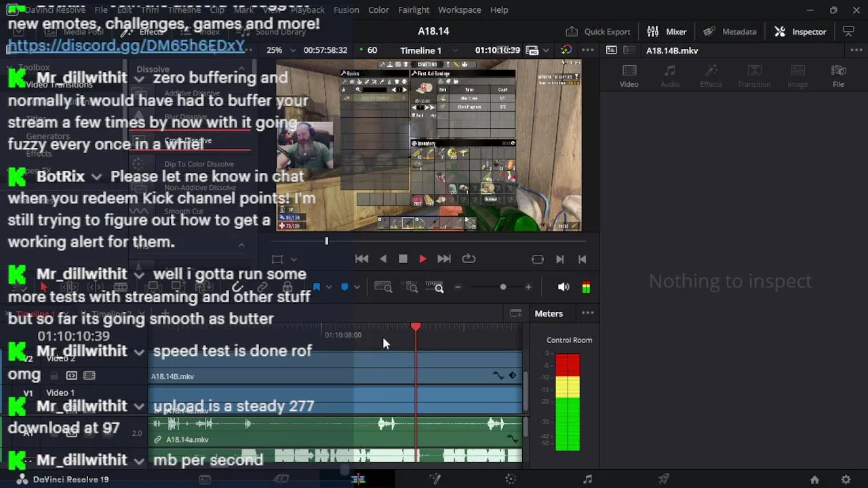Play the timeline in reverse

(383, 259)
